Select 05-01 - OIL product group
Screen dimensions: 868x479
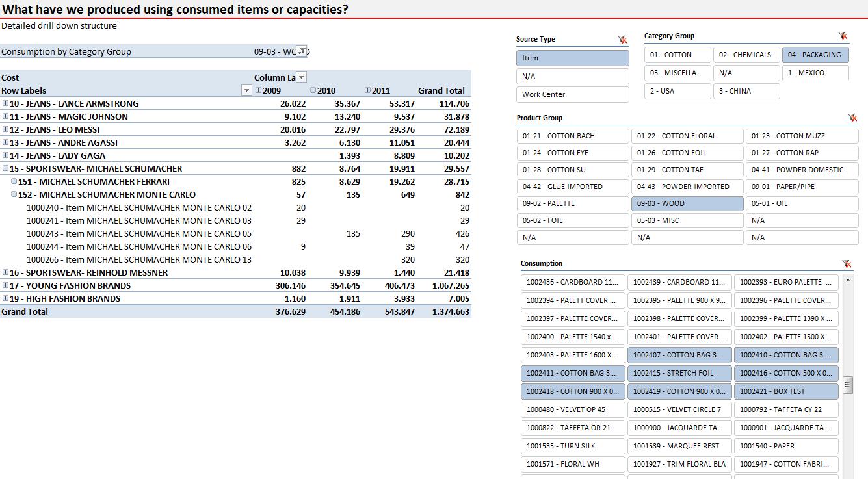802,203
